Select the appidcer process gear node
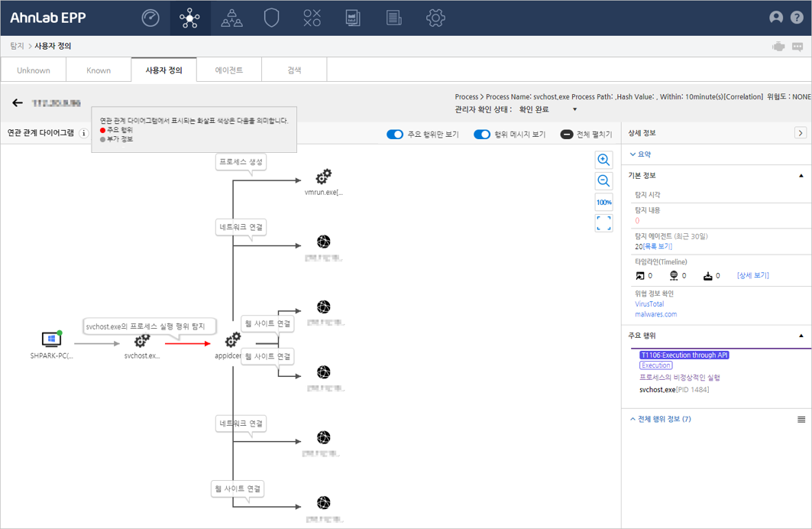The image size is (812, 529). (233, 339)
